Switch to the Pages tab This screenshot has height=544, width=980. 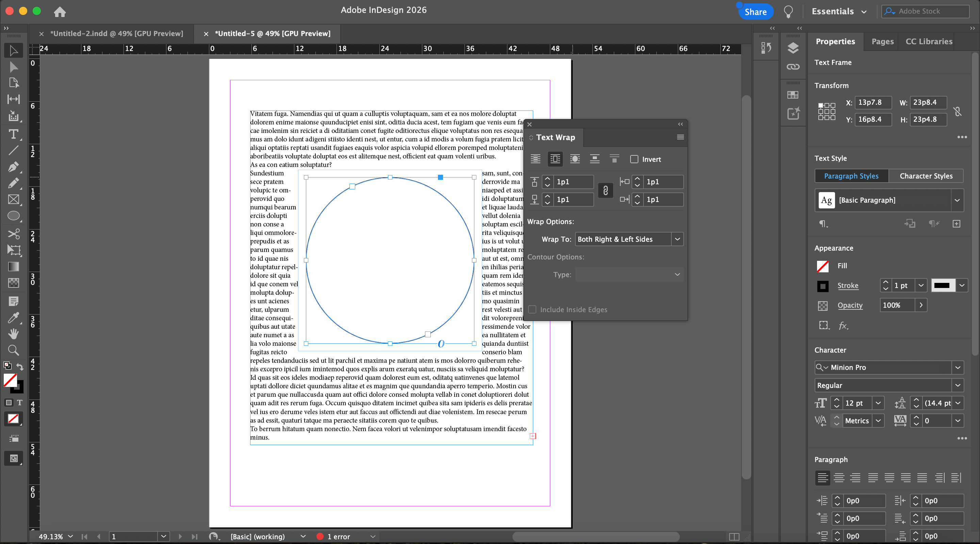click(882, 41)
